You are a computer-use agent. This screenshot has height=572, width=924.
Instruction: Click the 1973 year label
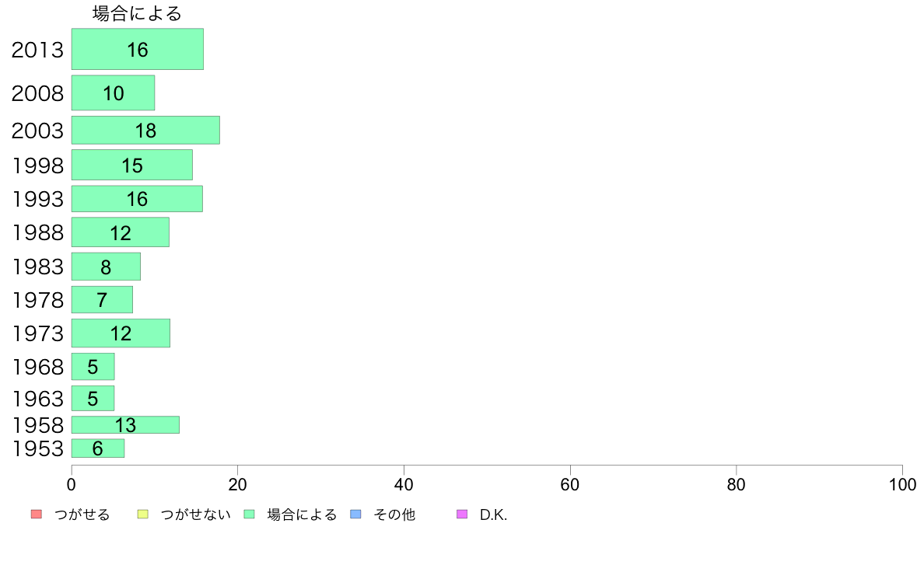37,333
